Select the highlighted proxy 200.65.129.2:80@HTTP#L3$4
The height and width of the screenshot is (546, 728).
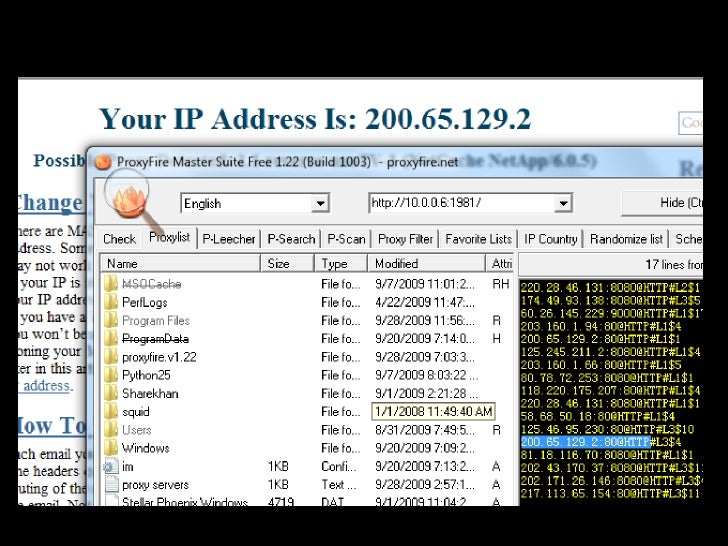pos(601,442)
